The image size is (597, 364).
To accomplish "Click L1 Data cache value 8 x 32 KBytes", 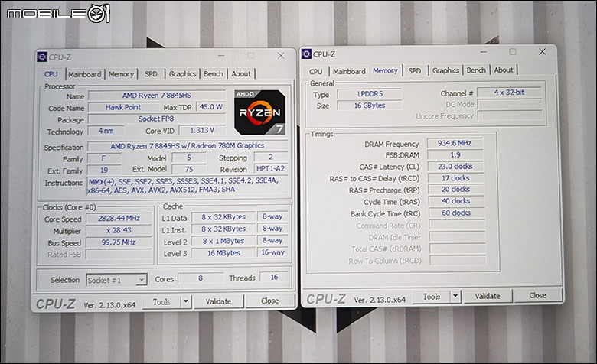I will pyautogui.click(x=223, y=217).
